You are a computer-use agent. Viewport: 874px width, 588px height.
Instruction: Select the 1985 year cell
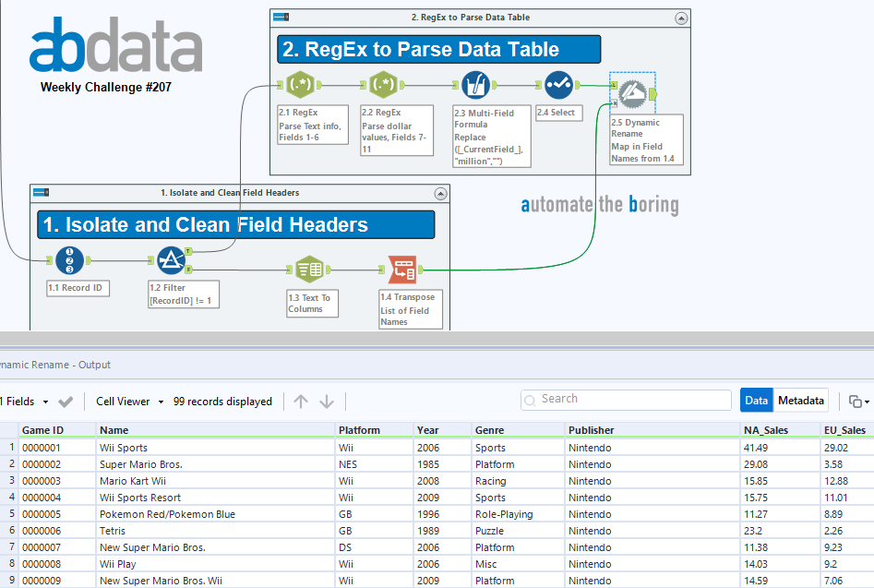click(443, 464)
